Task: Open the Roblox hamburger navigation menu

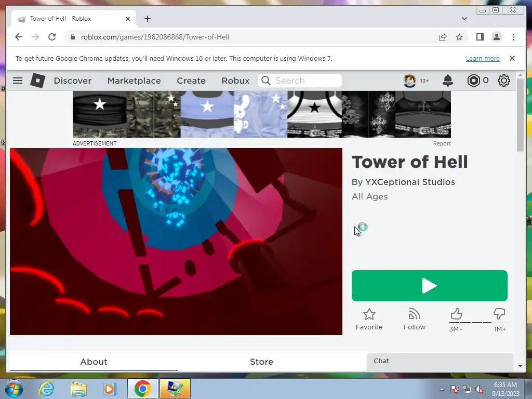Action: click(18, 81)
